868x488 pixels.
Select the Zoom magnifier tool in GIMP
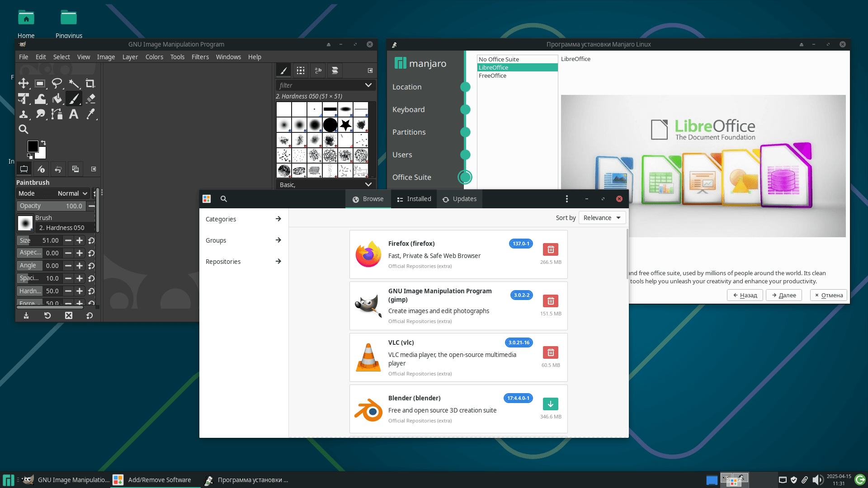pos(24,129)
